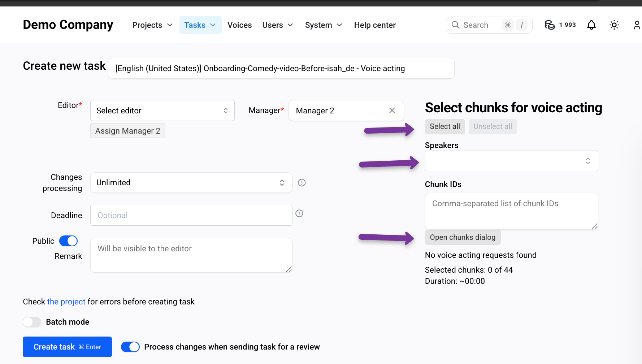
Task: Click Unselect all button
Action: [493, 126]
